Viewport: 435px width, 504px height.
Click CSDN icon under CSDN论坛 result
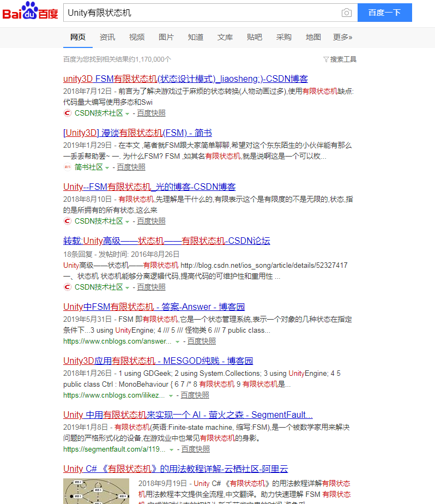[67, 287]
